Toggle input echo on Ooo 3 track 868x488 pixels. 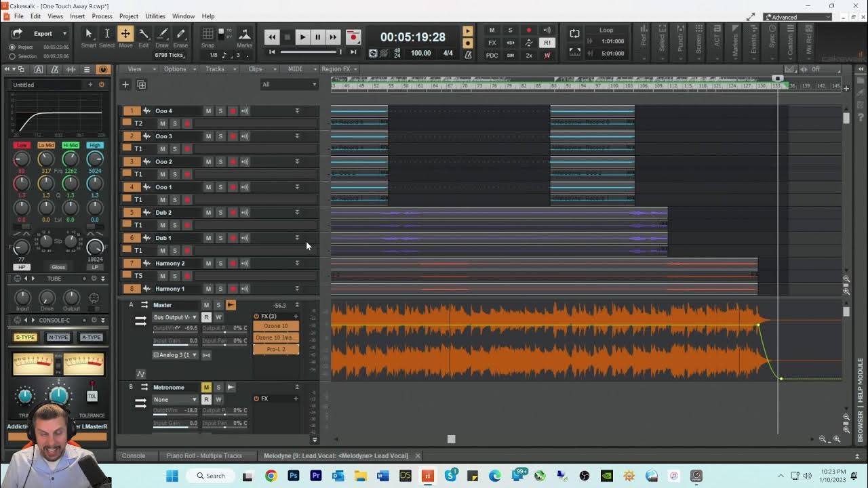[x=245, y=136]
